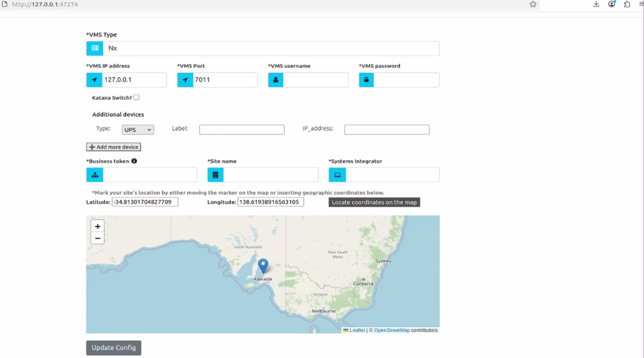644x358 pixels.
Task: Click the VMS Port arrow icon
Action: click(185, 80)
